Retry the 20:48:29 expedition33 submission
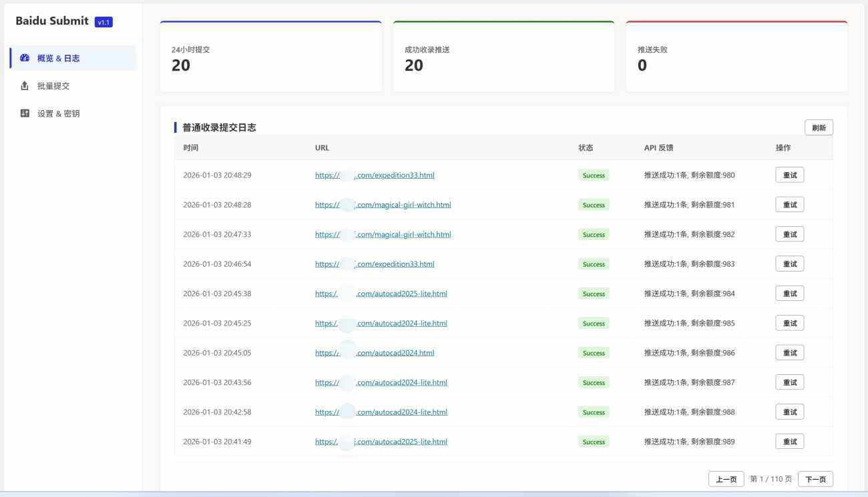Image resolution: width=868 pixels, height=497 pixels. click(x=789, y=175)
